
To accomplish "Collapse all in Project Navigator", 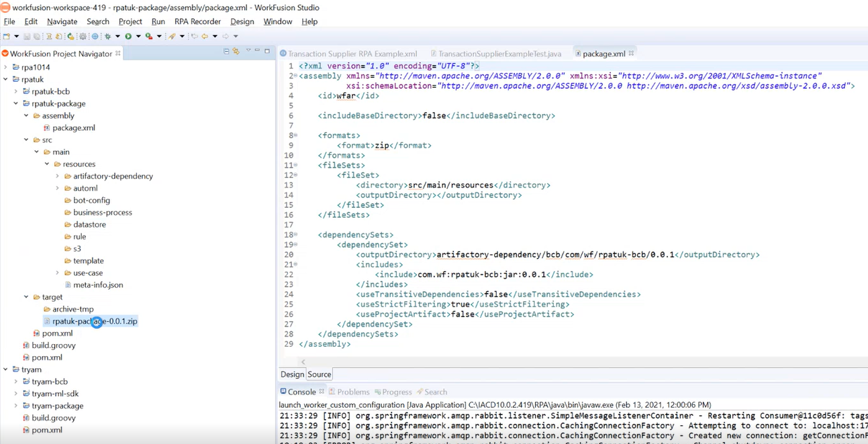I will click(226, 51).
